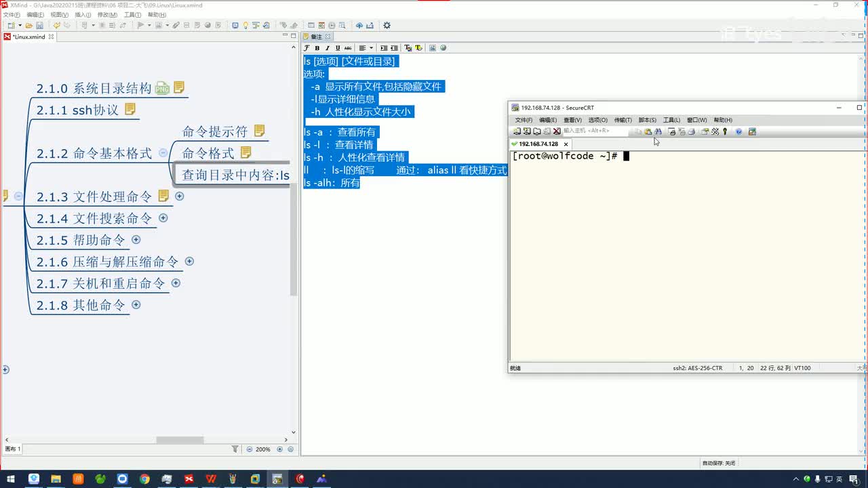Screen dimensions: 868x488
Task: Click the key icon in SecureCRT toolbar
Action: [x=725, y=131]
